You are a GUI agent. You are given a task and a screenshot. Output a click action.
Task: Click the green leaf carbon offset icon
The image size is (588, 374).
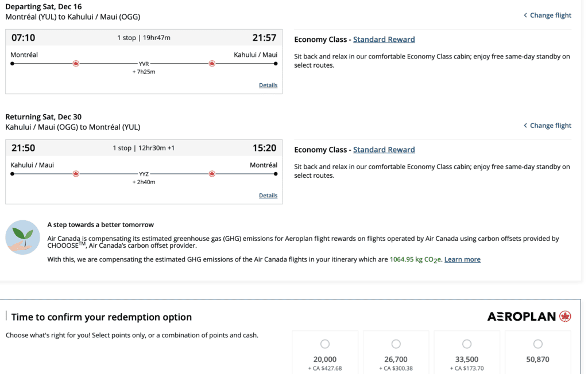coord(22,237)
